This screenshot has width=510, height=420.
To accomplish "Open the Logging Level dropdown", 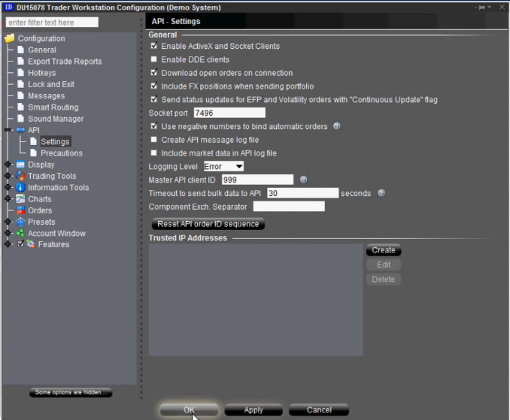I will click(x=223, y=166).
